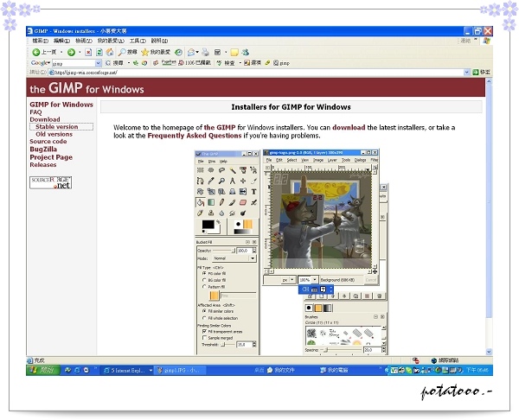Select the Color Picker eyedropper tool

tap(211, 181)
